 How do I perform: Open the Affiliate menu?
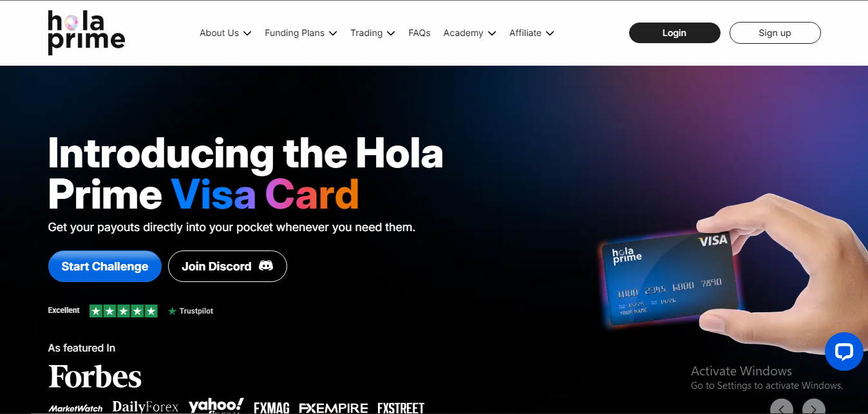tap(531, 33)
